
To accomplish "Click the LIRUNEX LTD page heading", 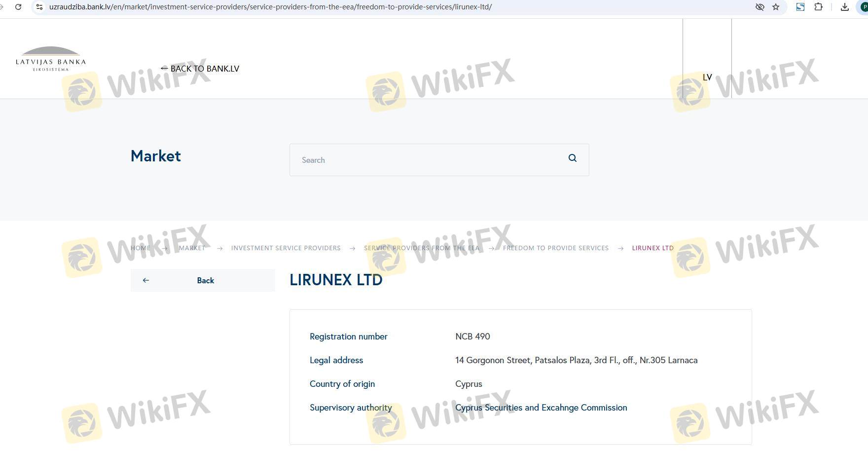I will coord(336,280).
